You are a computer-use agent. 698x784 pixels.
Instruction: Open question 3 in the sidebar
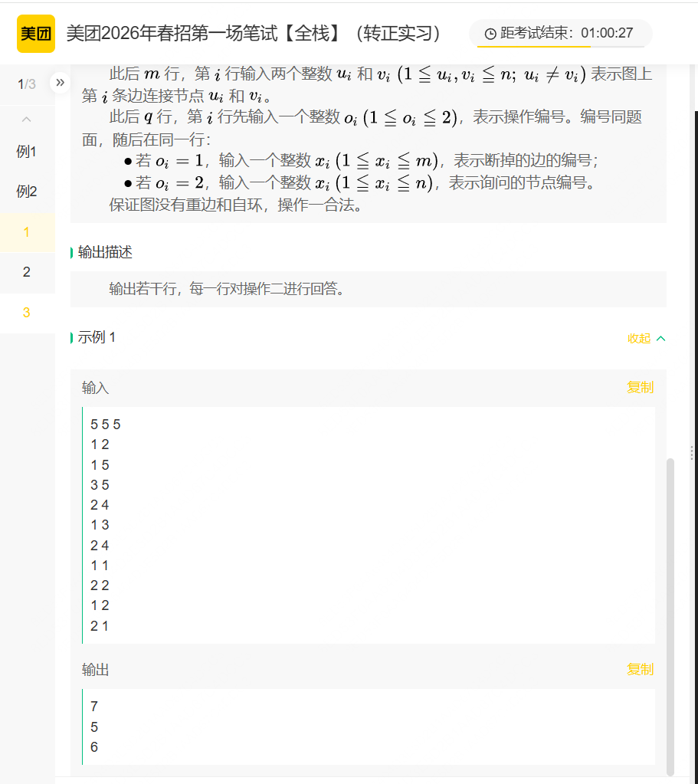click(27, 312)
